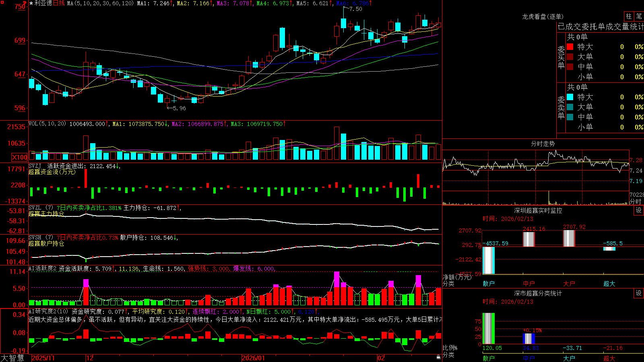Switch to 笔 stroke display mode
Screen dimensions: 644x362
click(x=639, y=16)
